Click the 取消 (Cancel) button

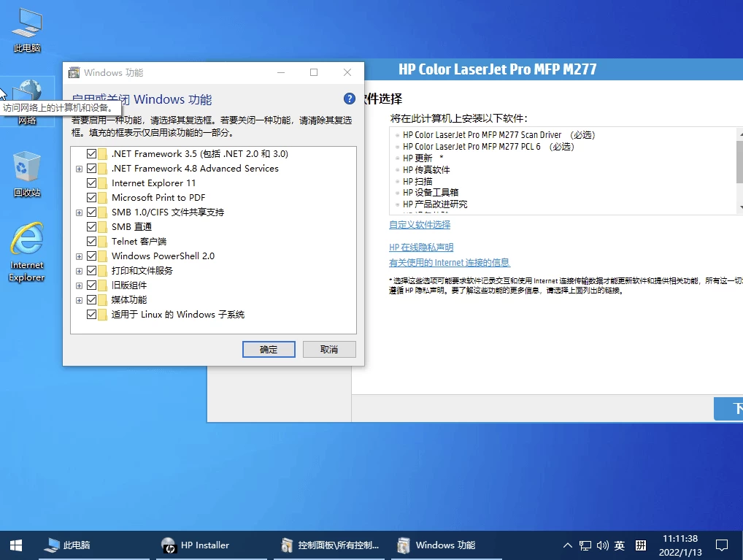coord(329,350)
